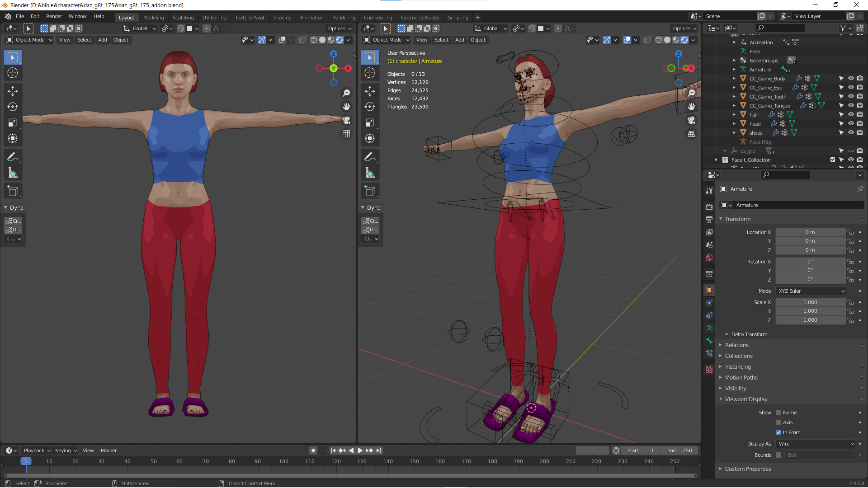
Task: Uncheck the In Front checkbox
Action: click(x=778, y=432)
